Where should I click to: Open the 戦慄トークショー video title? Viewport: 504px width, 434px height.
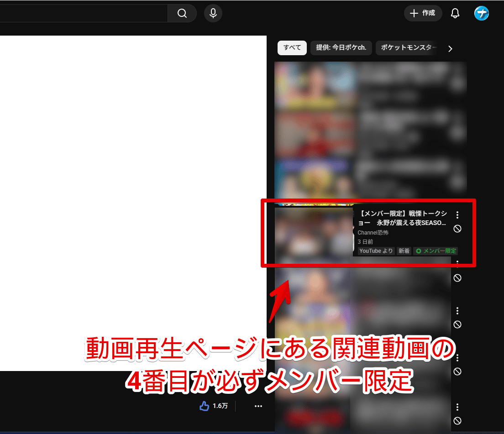pyautogui.click(x=403, y=218)
